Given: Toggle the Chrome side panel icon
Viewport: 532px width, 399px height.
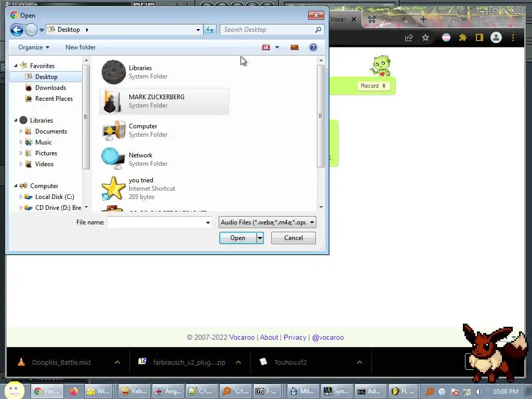Looking at the screenshot, I should click(479, 37).
